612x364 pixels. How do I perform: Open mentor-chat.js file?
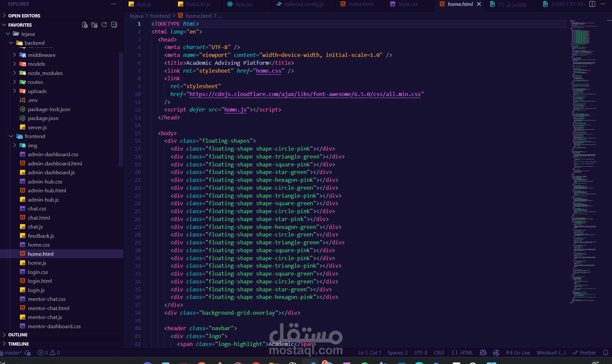click(45, 317)
